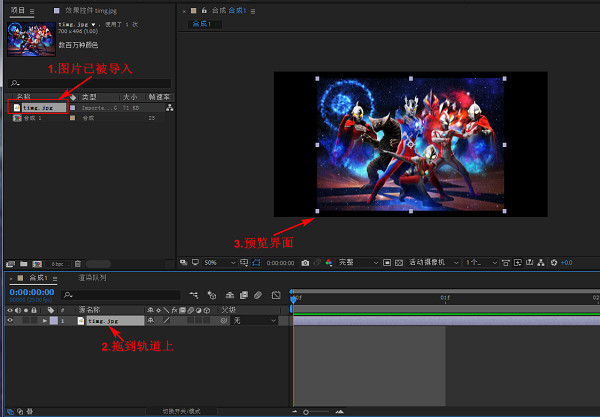Sort by the 帧速率 column header

[159, 97]
